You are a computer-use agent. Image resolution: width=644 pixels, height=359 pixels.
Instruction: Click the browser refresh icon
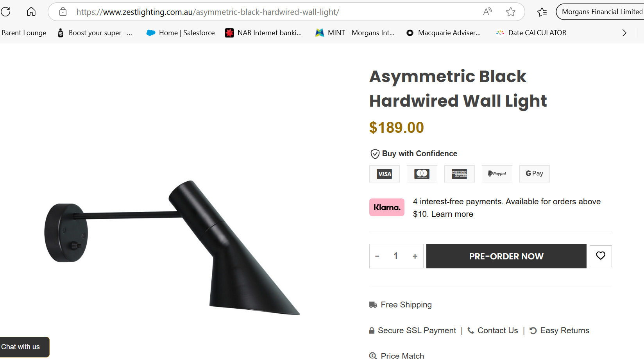pos(6,12)
